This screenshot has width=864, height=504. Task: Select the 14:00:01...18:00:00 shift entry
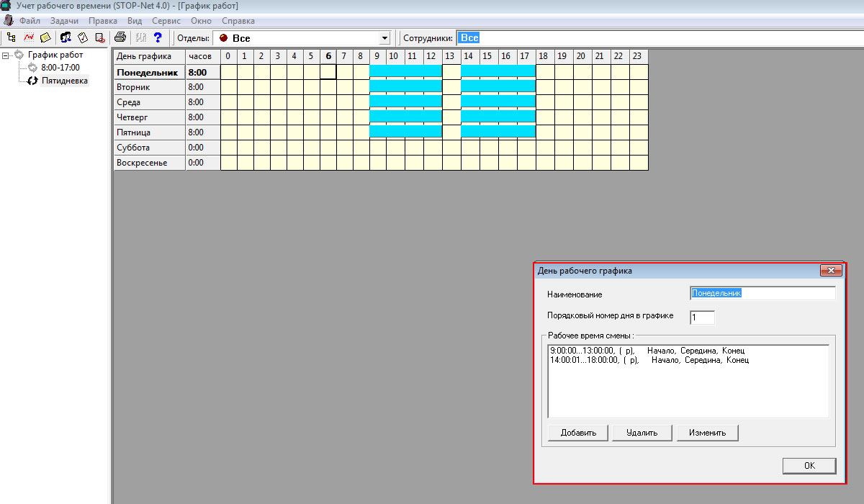click(649, 360)
